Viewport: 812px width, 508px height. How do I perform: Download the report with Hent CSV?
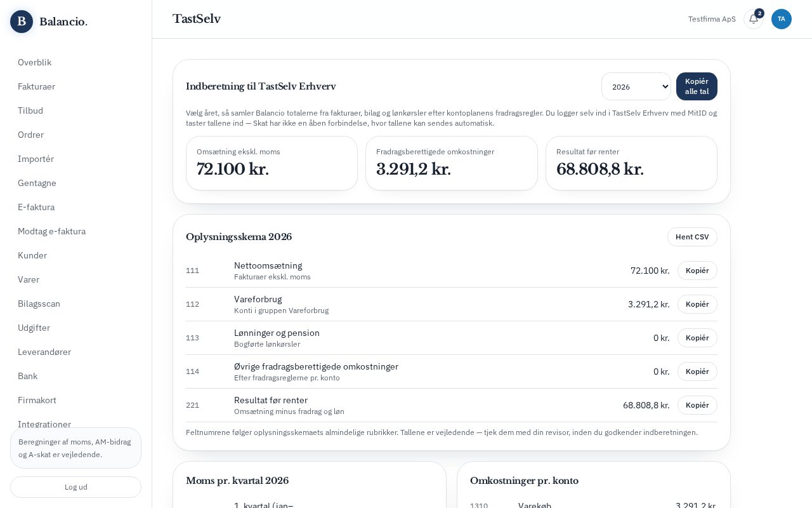(x=692, y=237)
